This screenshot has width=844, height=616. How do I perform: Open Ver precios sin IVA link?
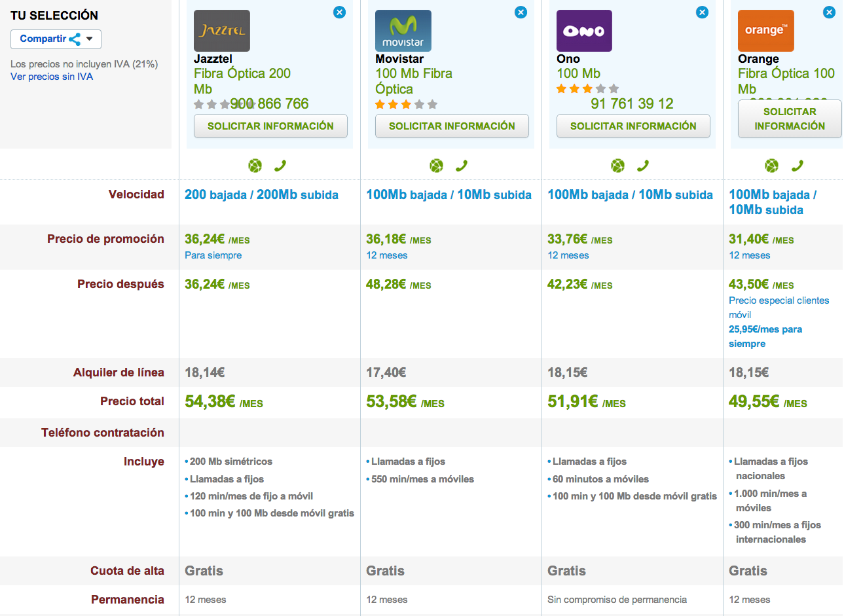[x=52, y=77]
